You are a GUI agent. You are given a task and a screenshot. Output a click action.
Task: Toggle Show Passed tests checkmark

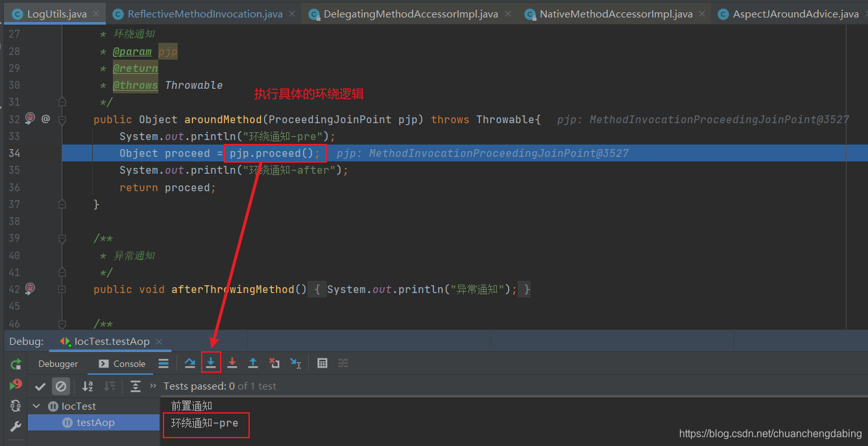point(40,386)
